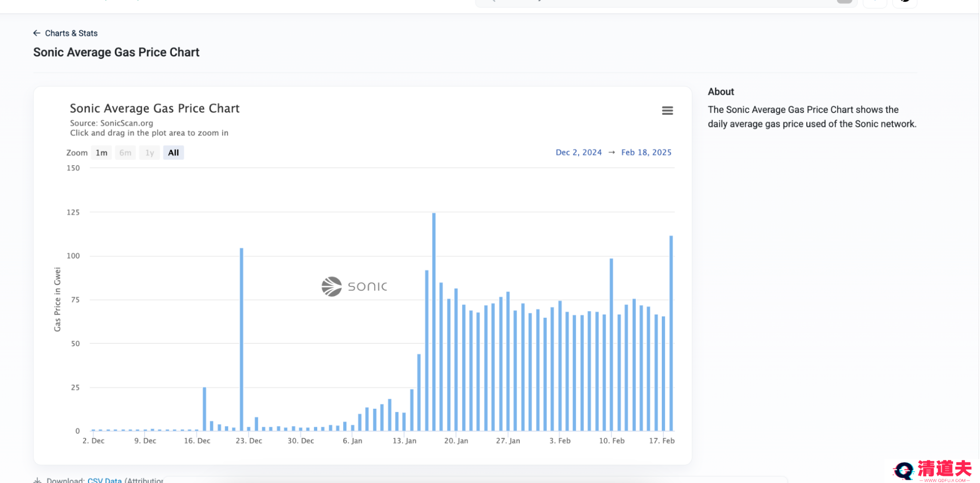Click the 25 Gwei bar near 16. Dec

(204, 409)
